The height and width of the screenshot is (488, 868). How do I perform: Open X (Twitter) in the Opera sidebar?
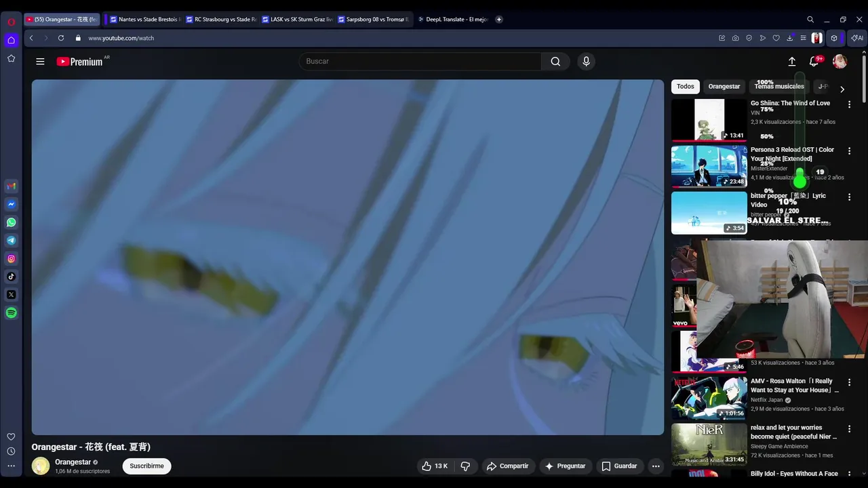[x=12, y=295]
